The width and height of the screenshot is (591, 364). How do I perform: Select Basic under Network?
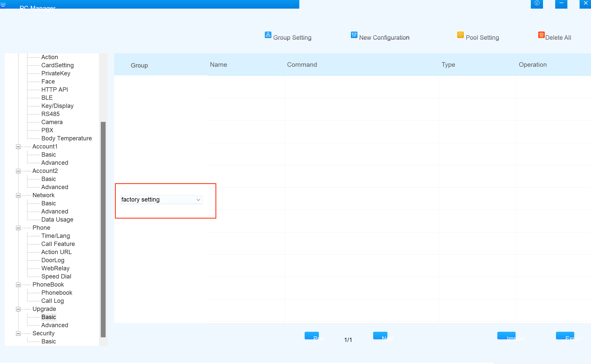click(x=48, y=203)
